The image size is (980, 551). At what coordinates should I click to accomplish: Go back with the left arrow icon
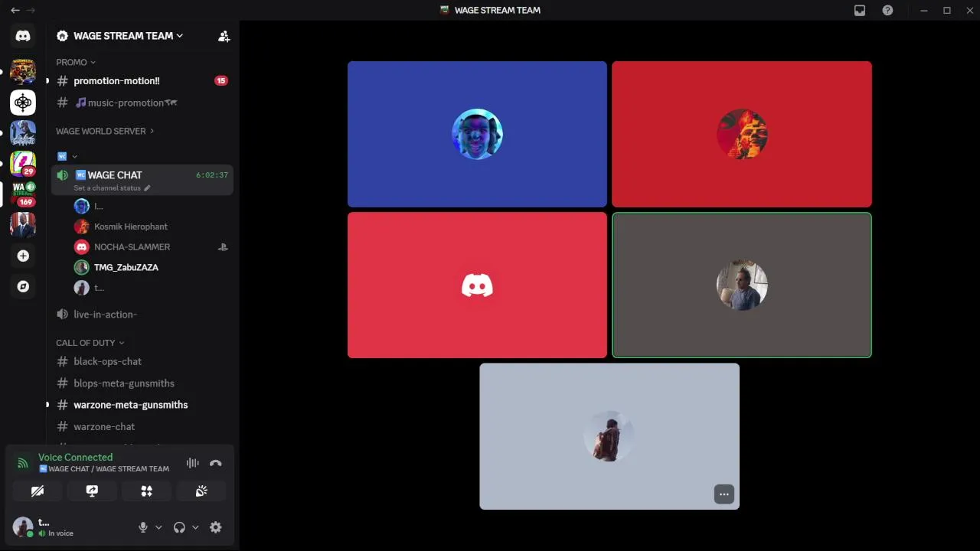15,10
